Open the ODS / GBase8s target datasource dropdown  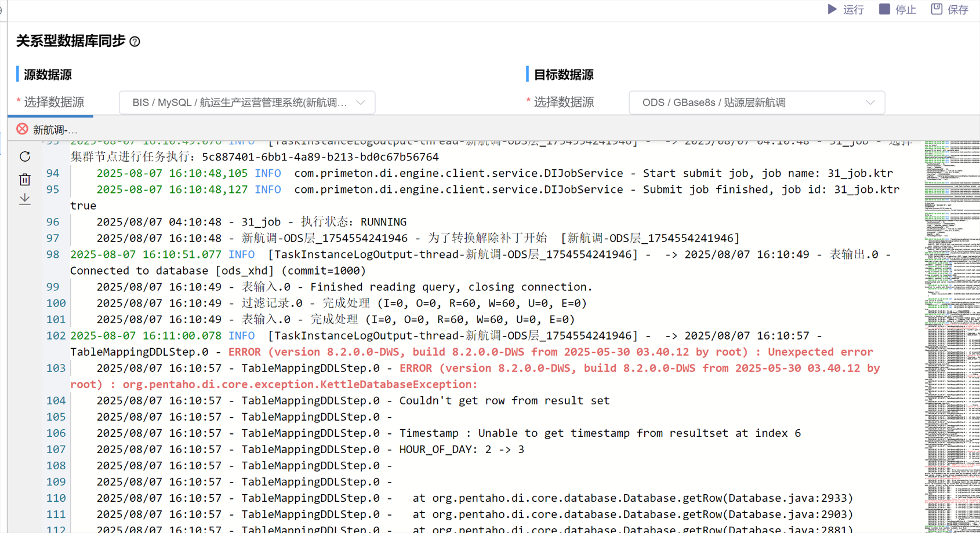748,103
